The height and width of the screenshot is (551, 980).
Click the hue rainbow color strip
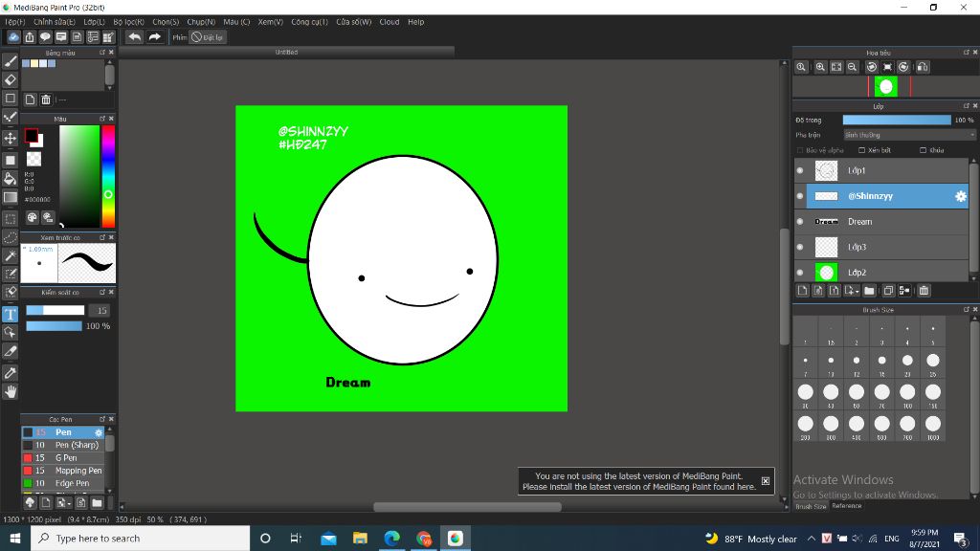point(108,176)
